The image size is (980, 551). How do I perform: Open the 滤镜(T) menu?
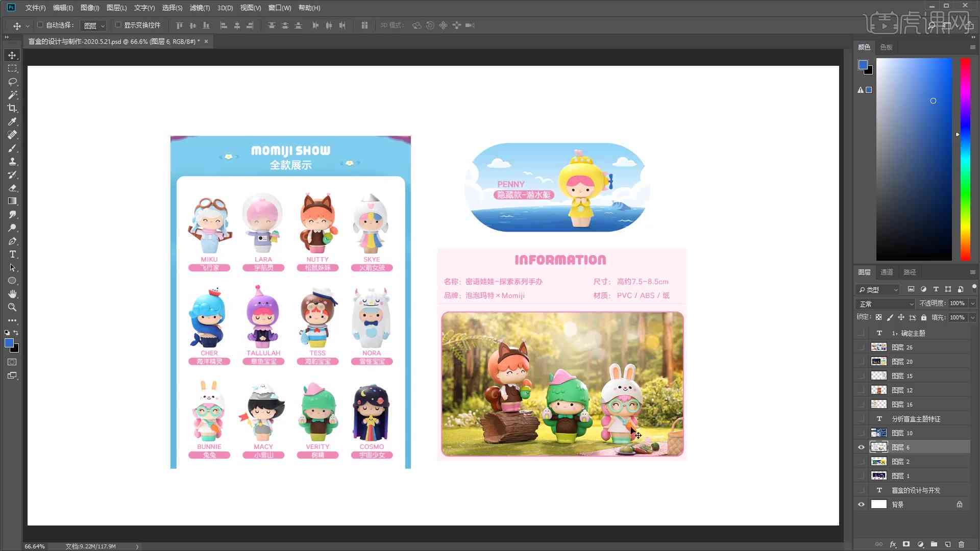(200, 8)
